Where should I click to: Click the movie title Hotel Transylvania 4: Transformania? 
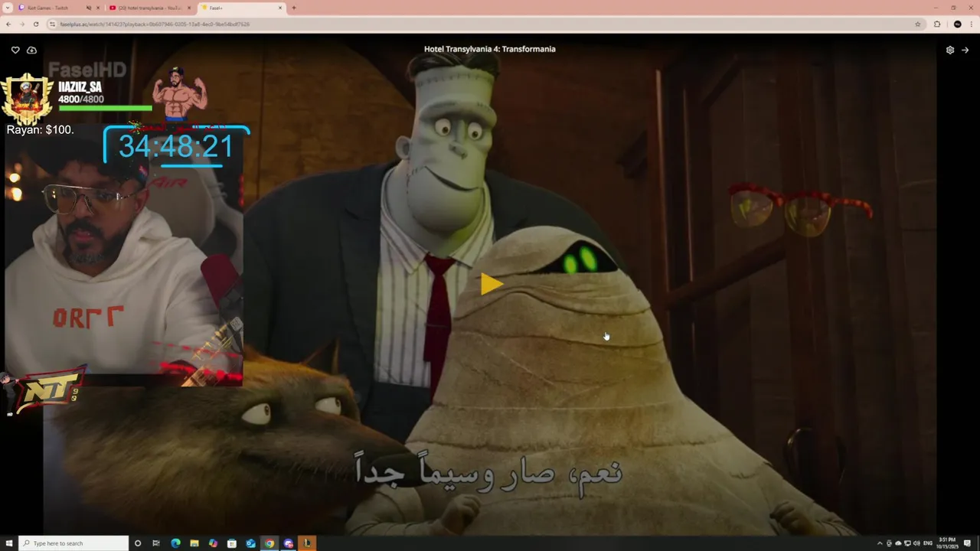coord(490,49)
